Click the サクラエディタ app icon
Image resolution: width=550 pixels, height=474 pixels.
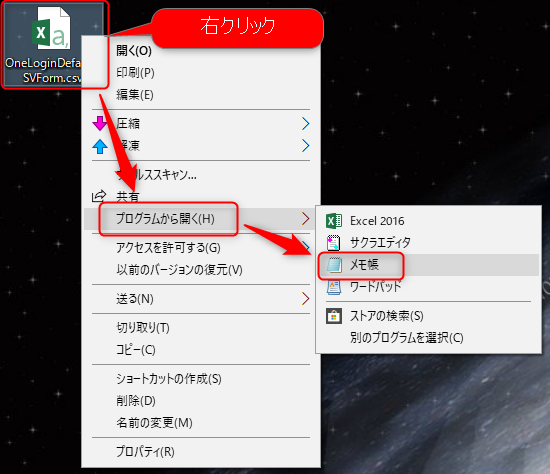click(334, 242)
